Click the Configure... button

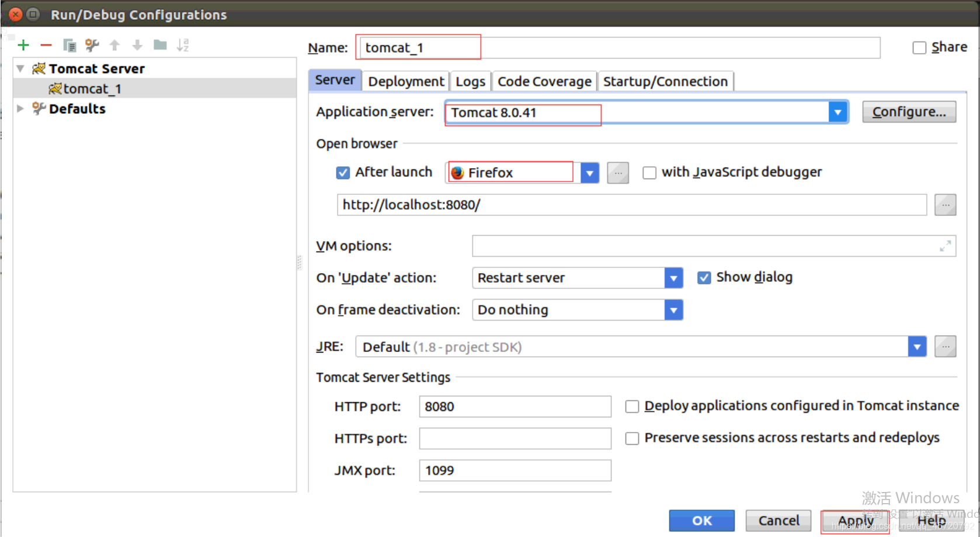click(x=909, y=112)
